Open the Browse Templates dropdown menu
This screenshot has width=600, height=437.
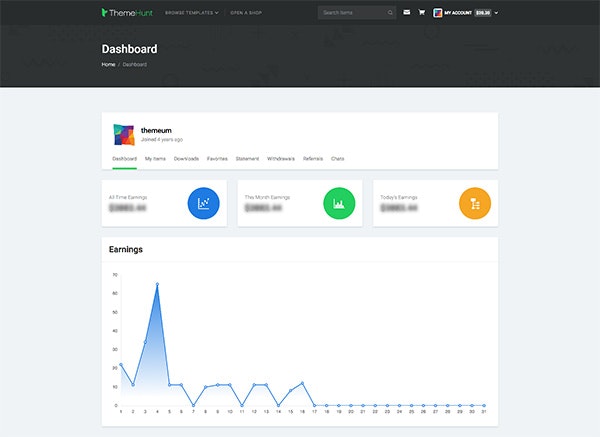click(192, 13)
